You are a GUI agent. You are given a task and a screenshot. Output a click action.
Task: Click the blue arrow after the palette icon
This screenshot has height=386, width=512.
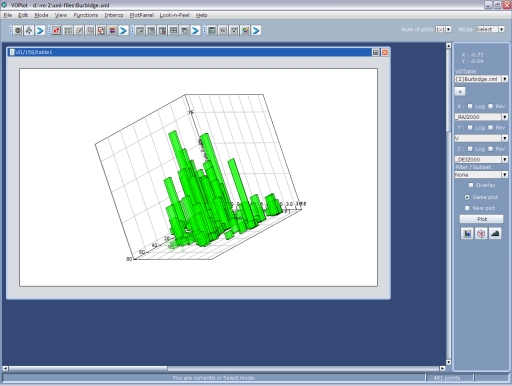pos(256,31)
